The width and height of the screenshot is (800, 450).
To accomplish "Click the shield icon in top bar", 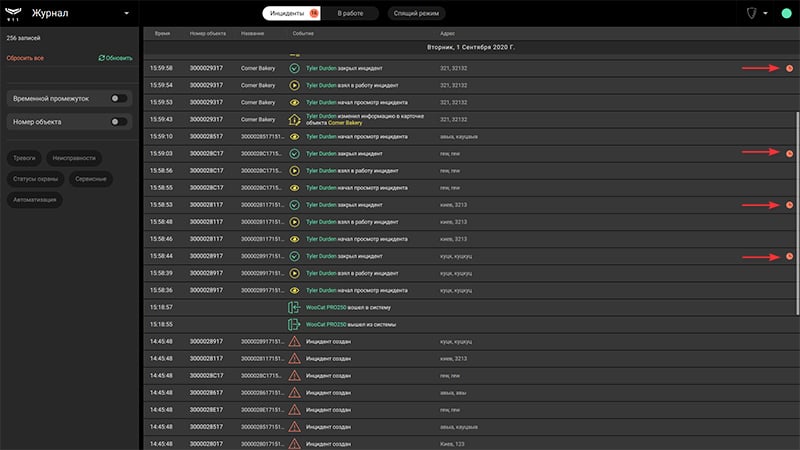I will point(752,13).
